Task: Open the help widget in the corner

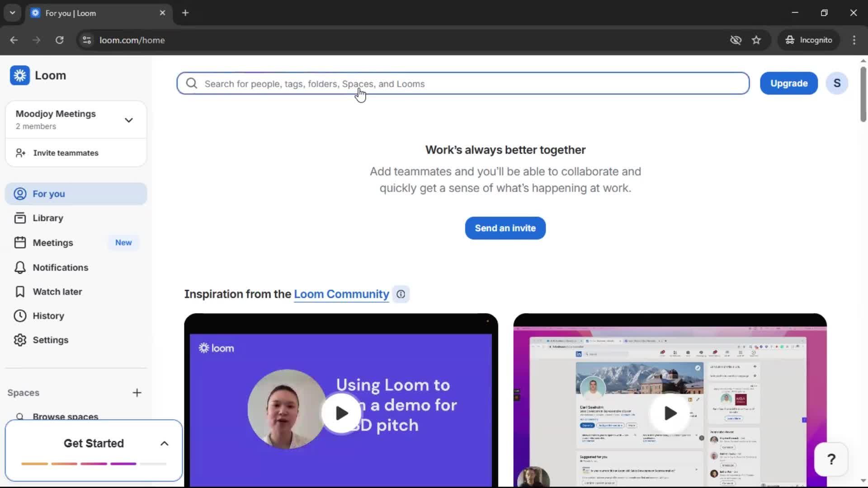Action: pos(832,459)
